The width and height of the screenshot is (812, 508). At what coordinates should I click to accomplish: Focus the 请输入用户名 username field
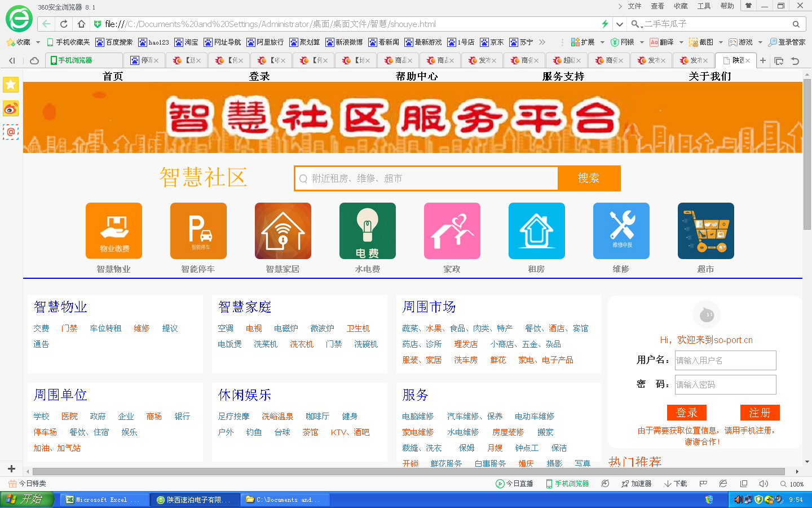click(725, 360)
